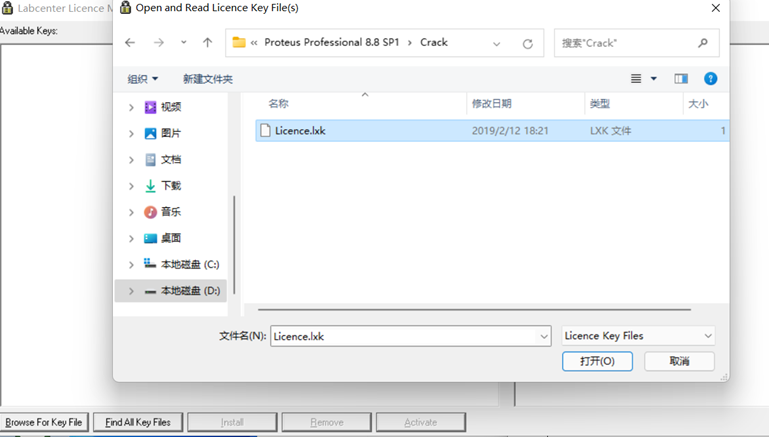Viewport: 769px width, 437px height.
Task: Select Crack breadcrumb in address bar
Action: tap(434, 43)
